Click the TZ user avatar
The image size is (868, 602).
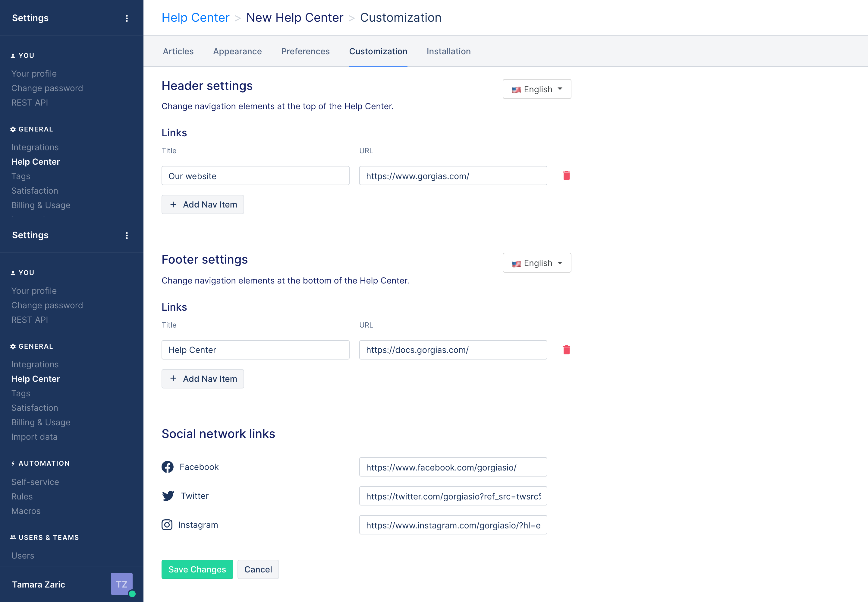[x=121, y=584]
